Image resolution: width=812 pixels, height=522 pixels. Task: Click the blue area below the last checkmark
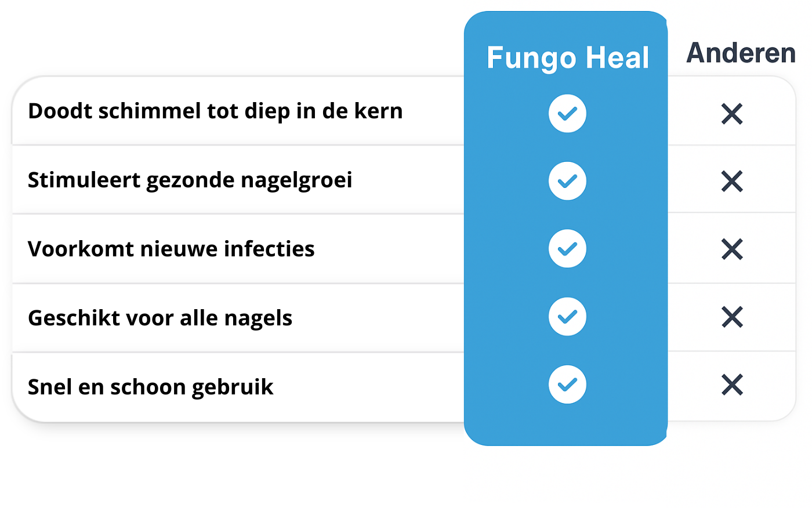(566, 425)
